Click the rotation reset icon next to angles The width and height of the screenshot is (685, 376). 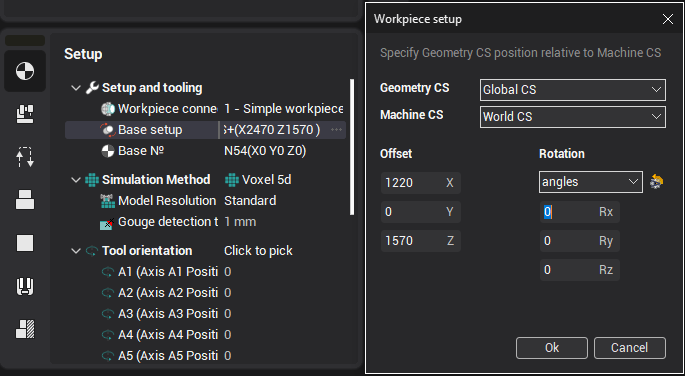pos(656,181)
